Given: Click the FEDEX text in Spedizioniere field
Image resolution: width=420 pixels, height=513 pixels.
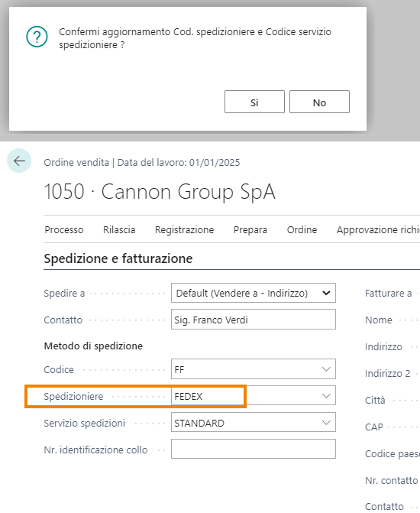Looking at the screenshot, I should point(189,396).
